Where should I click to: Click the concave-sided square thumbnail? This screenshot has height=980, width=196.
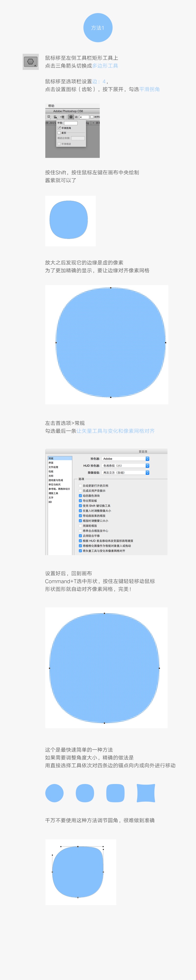click(x=146, y=793)
